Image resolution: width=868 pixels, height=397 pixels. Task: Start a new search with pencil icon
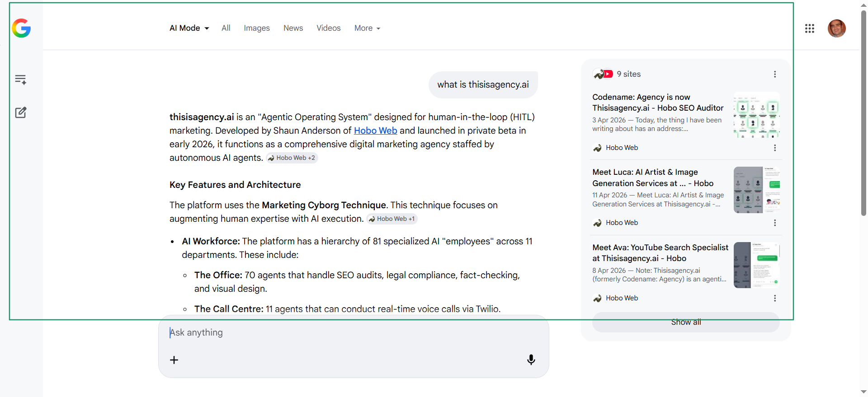pyautogui.click(x=21, y=112)
